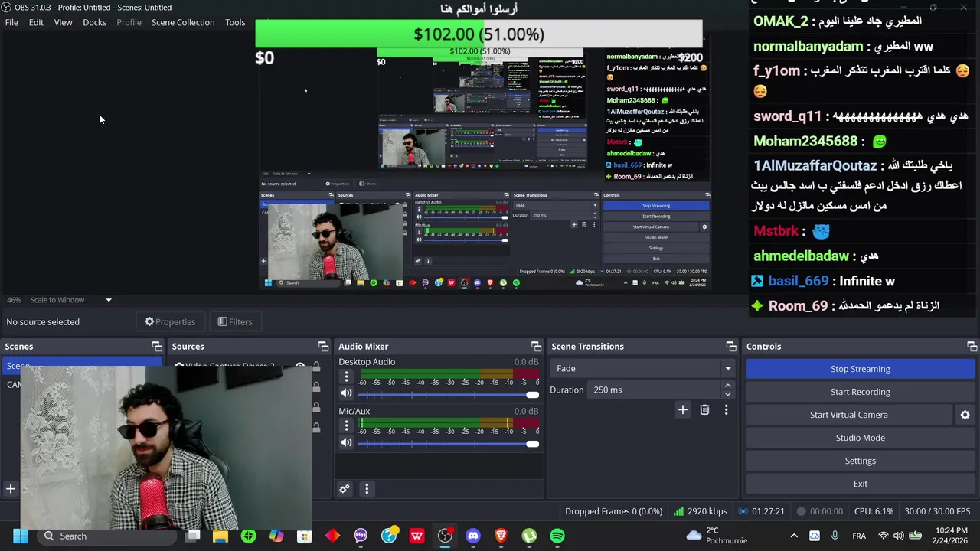The width and height of the screenshot is (980, 551).
Task: Click the Exit button in Controls
Action: [860, 484]
